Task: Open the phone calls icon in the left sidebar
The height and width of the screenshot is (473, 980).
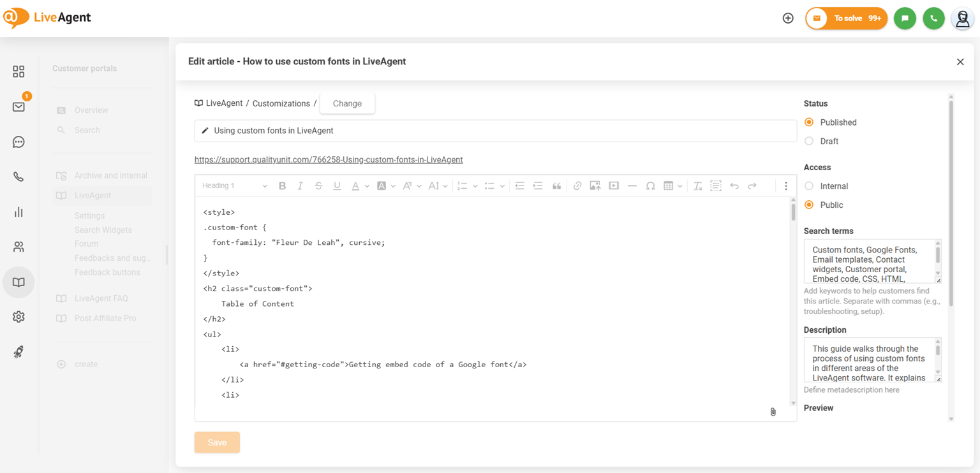Action: pos(19,177)
